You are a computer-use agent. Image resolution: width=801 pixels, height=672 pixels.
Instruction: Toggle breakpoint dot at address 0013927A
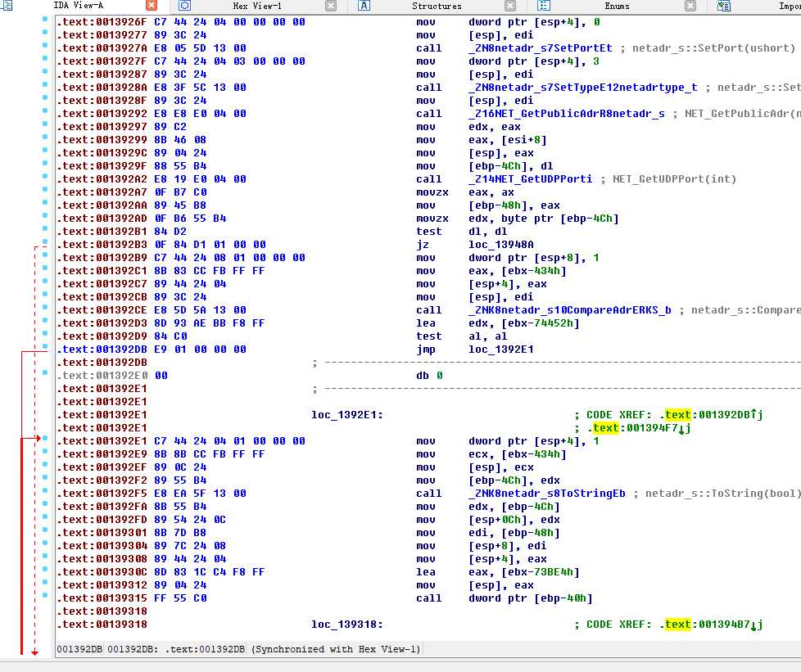coord(45,45)
